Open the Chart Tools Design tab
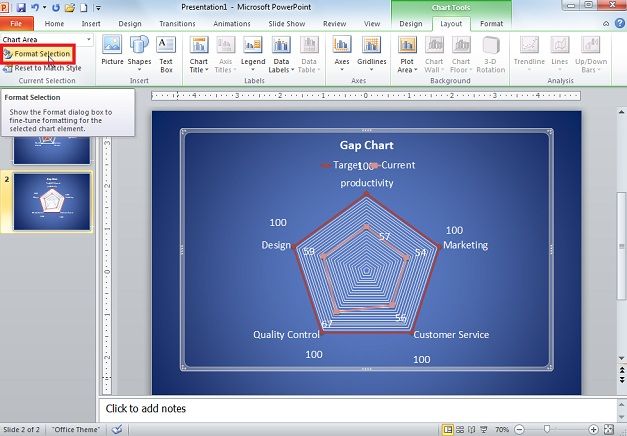Image resolution: width=627 pixels, height=436 pixels. (x=411, y=24)
